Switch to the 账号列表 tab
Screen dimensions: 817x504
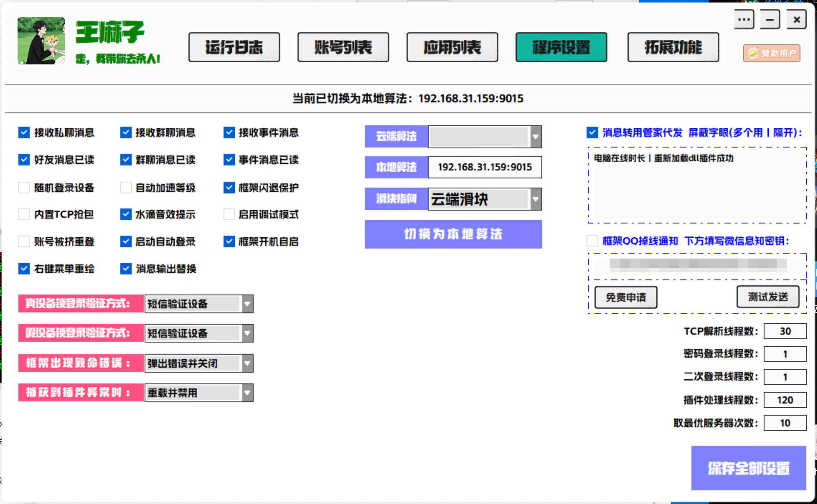click(x=343, y=47)
